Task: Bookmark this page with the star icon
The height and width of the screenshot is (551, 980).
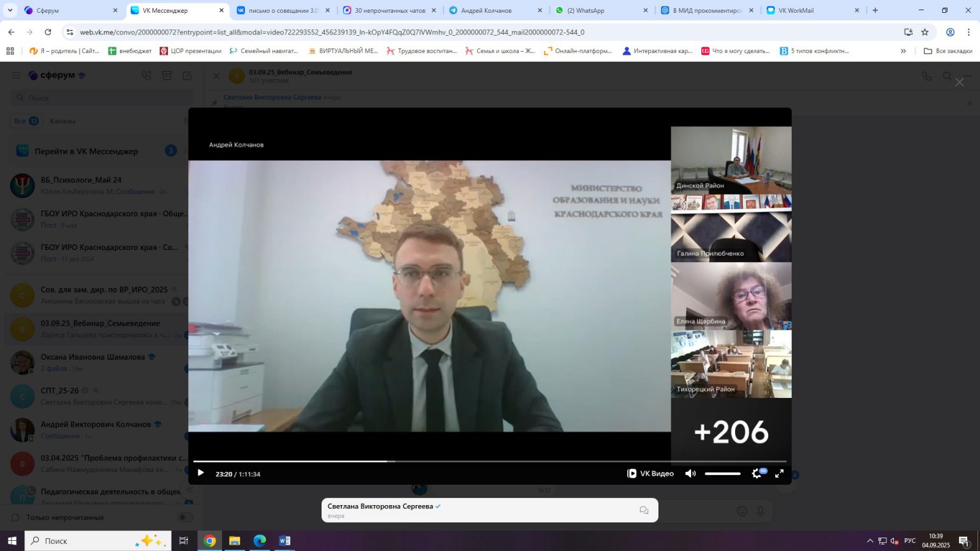Action: (925, 32)
